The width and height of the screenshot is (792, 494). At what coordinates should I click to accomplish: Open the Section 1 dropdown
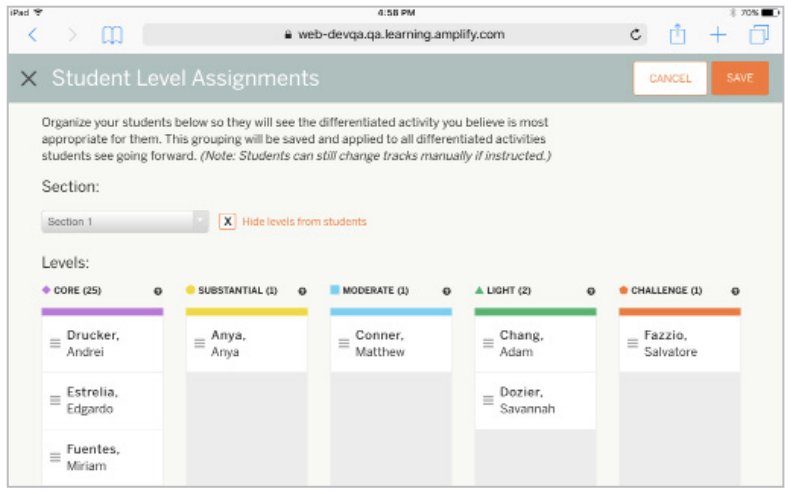click(x=125, y=222)
